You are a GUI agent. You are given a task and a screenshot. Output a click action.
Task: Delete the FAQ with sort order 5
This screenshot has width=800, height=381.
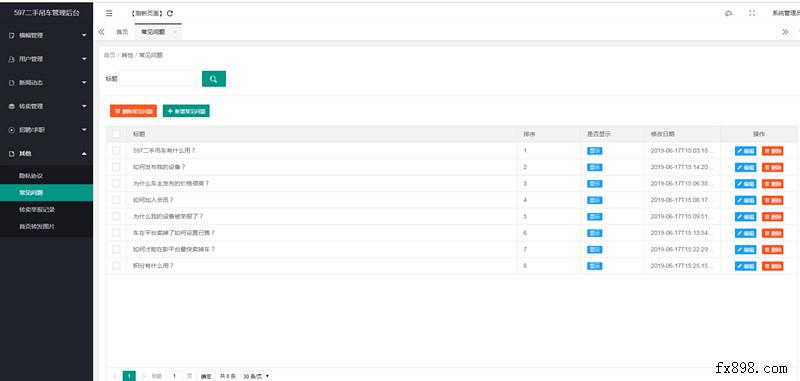[x=772, y=217]
